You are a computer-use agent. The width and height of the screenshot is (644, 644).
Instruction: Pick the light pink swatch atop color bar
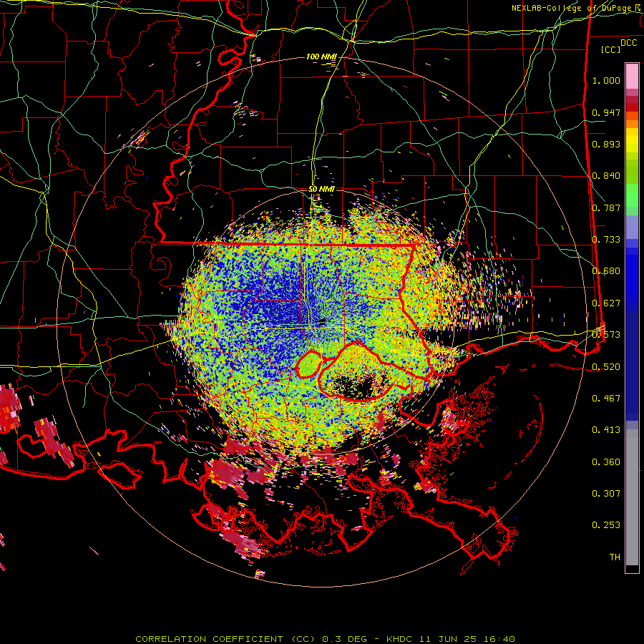pos(632,76)
